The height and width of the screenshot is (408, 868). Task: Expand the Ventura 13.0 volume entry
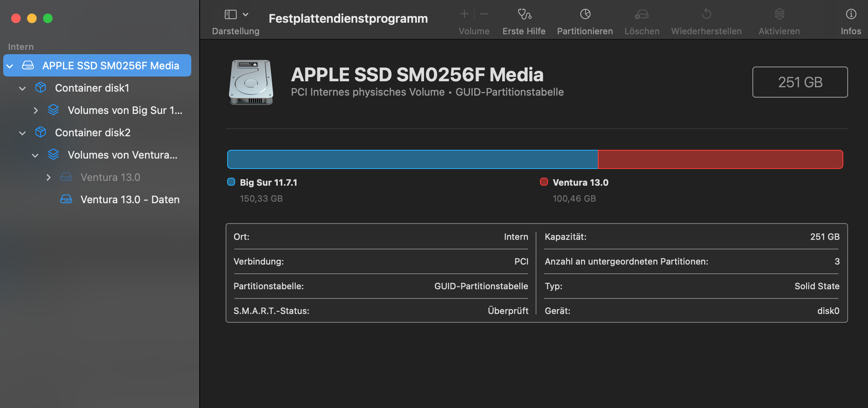point(48,177)
